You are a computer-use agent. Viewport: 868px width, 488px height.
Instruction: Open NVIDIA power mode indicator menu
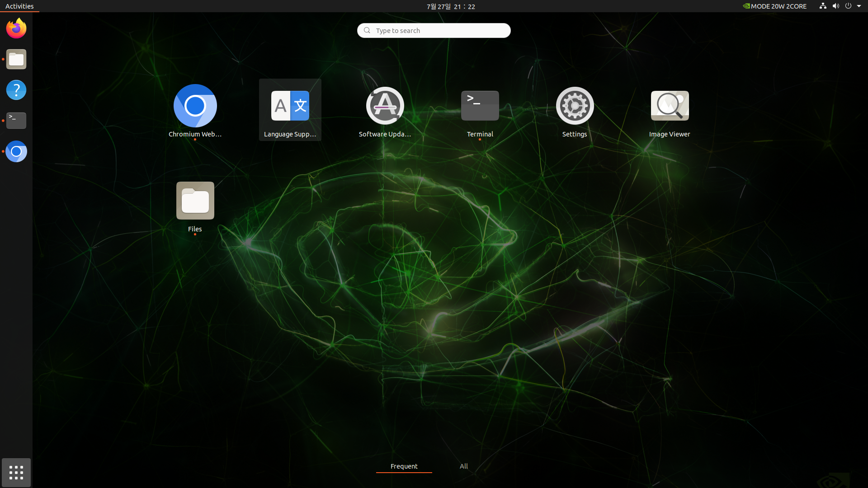(x=775, y=6)
